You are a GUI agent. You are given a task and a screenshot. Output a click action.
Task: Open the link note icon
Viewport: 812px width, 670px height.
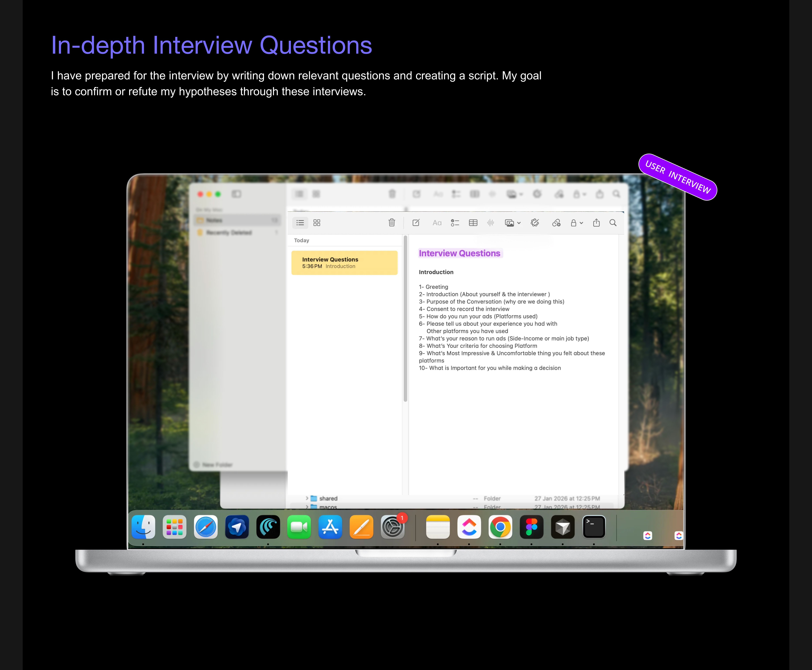[556, 223]
